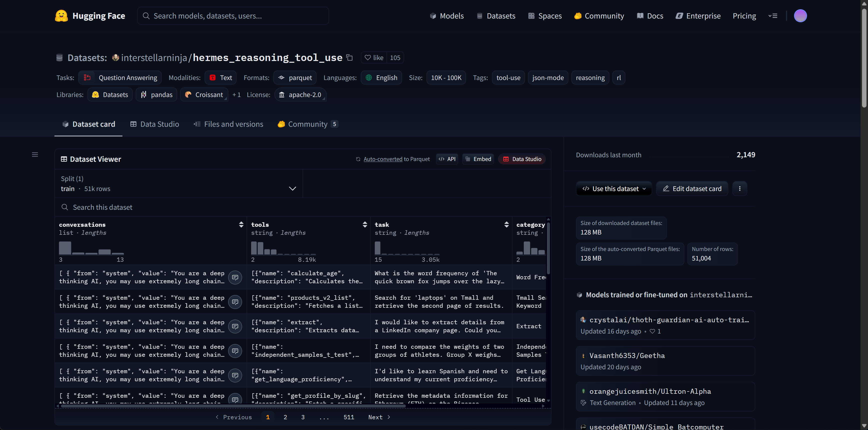Open the Models navigation item
This screenshot has height=430, width=868.
point(447,16)
